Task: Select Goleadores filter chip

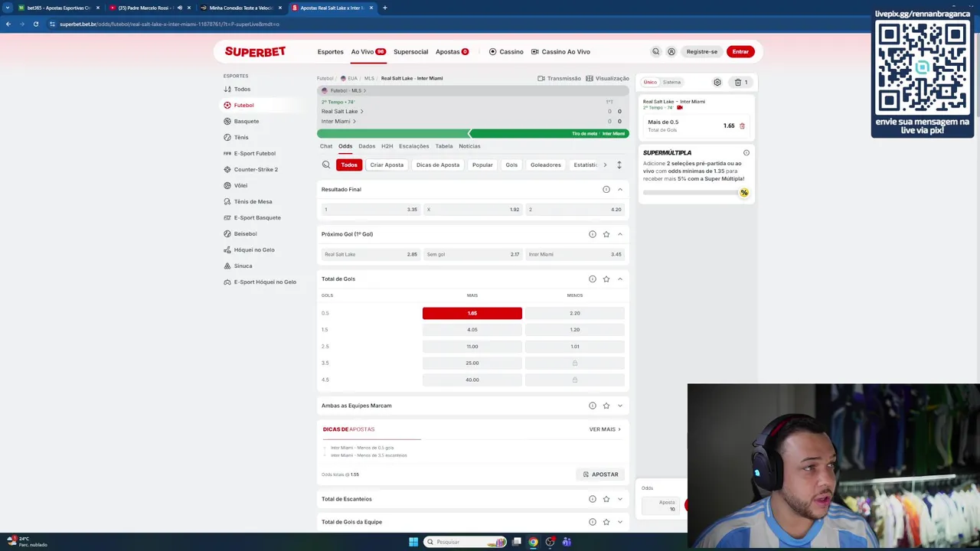Action: (546, 165)
